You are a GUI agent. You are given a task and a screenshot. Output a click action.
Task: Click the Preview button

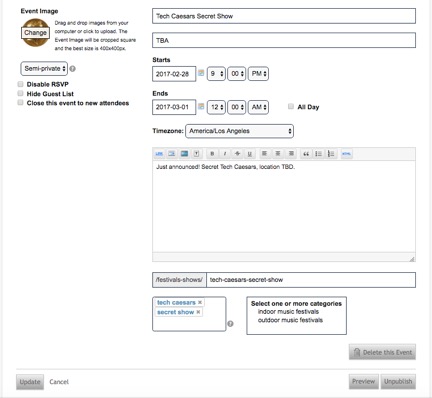point(364,381)
